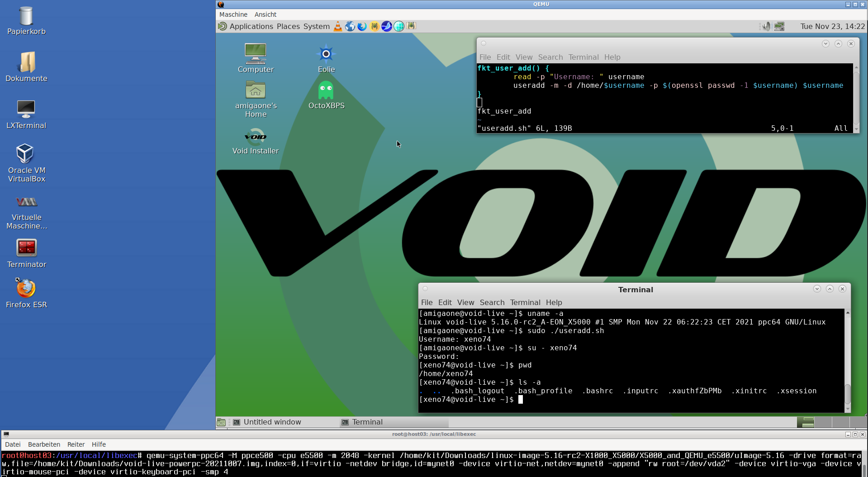
Task: Click the 'sudo ./useradd.sh' command line
Action: (x=512, y=331)
